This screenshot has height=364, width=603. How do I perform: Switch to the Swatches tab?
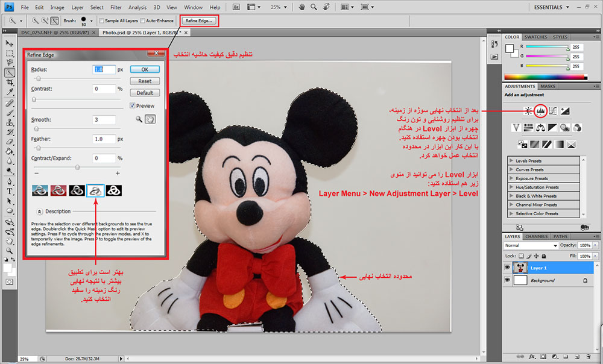[x=535, y=37]
